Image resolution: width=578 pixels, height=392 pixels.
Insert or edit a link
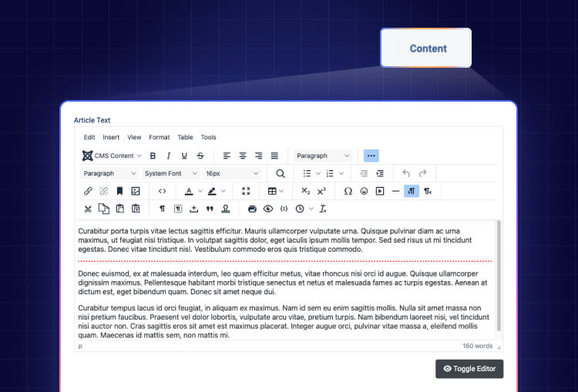pos(88,191)
